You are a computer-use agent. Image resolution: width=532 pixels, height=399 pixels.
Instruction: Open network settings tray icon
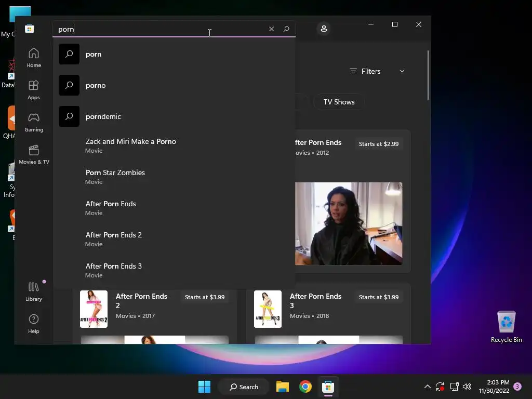[454, 387]
